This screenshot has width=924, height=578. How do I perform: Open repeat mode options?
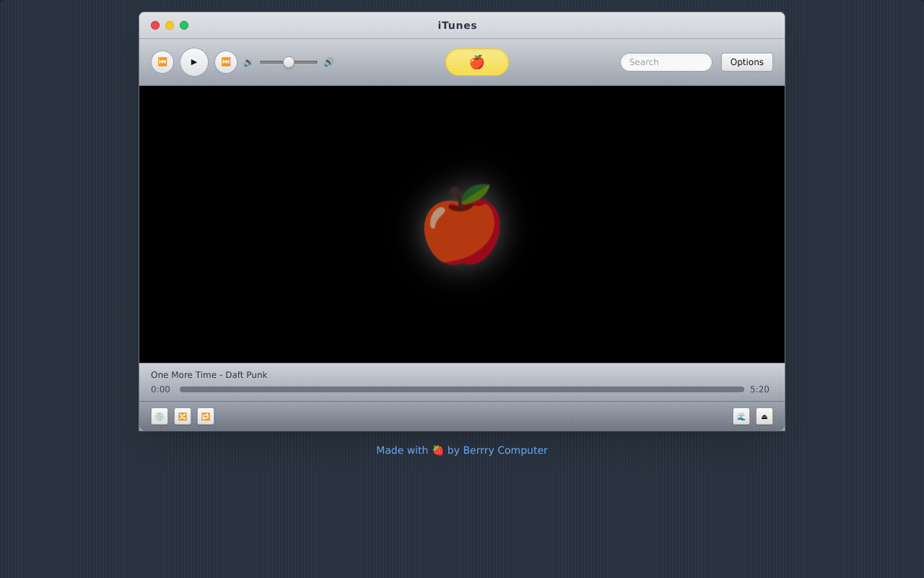206,416
